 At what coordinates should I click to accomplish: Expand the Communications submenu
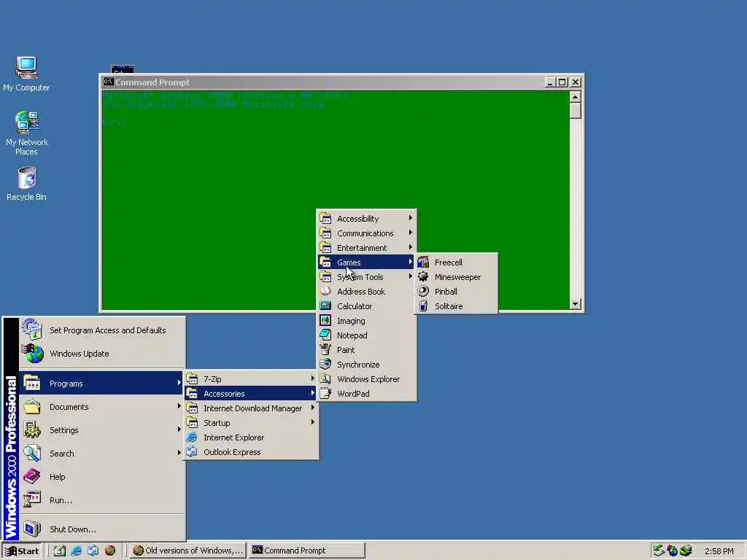[x=366, y=233]
